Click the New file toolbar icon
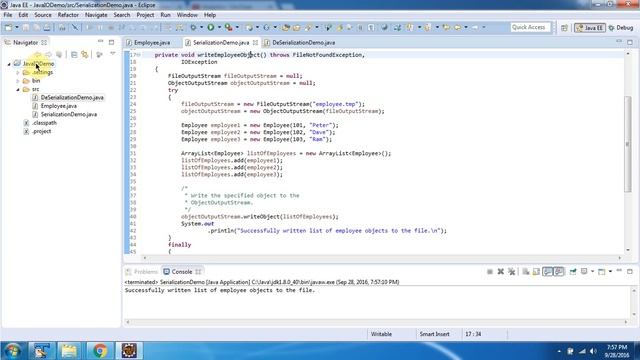 (8, 27)
